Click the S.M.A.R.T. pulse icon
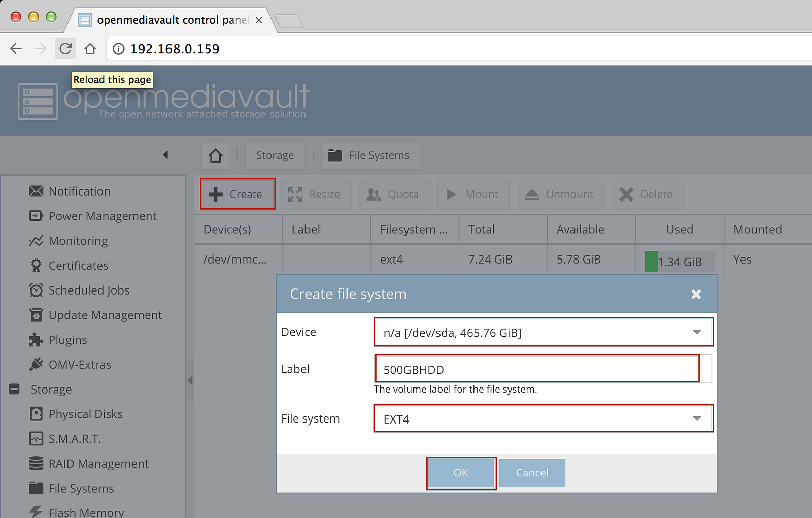The height and width of the screenshot is (518, 812). [x=36, y=439]
